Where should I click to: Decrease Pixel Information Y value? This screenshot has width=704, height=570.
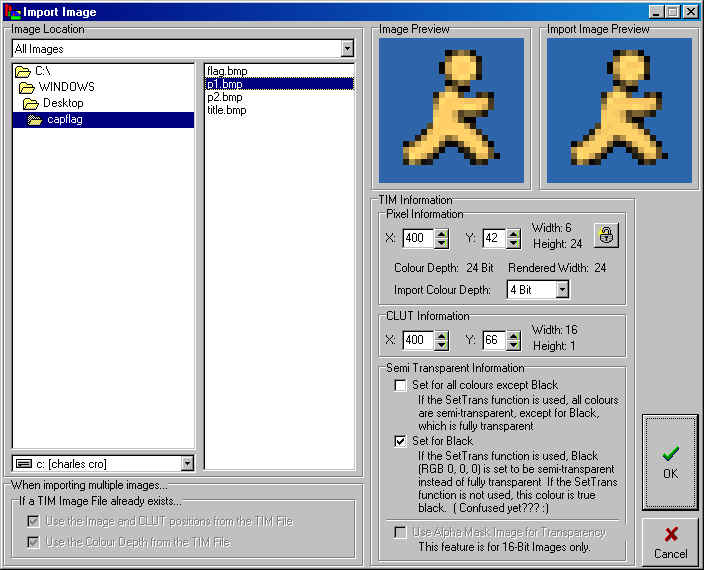coord(514,243)
